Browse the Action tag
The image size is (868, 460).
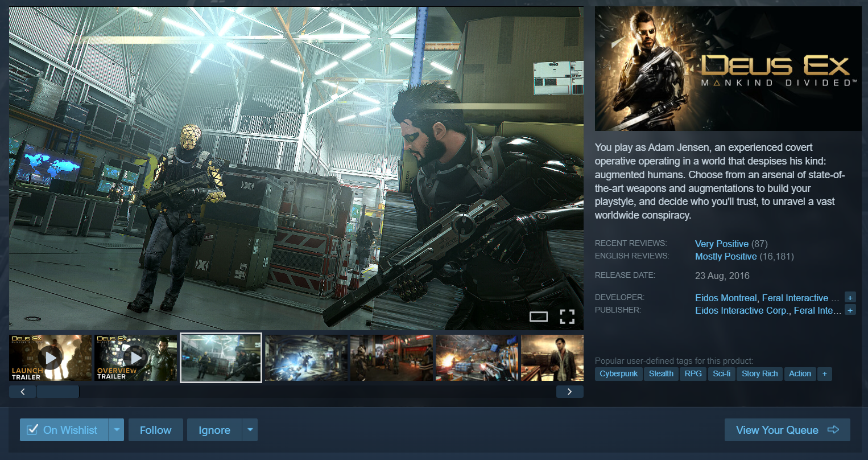[x=800, y=373]
